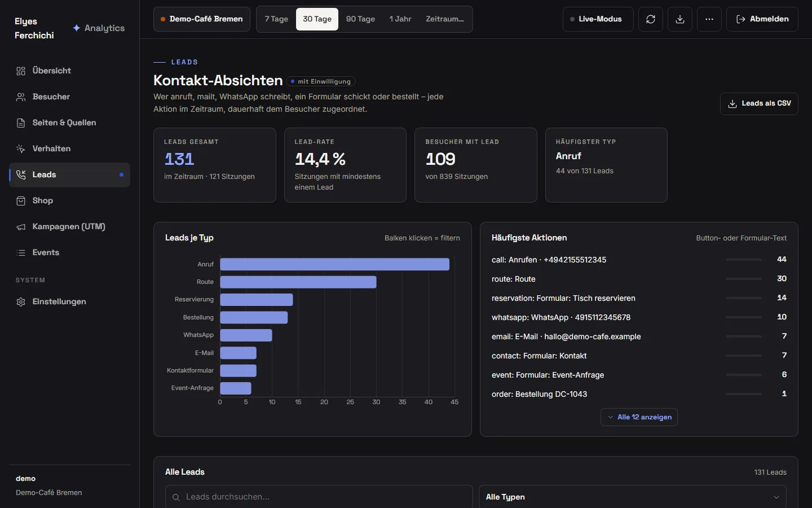Click the Bestellung chart bar
Image resolution: width=812 pixels, height=508 pixels.
pyautogui.click(x=254, y=318)
